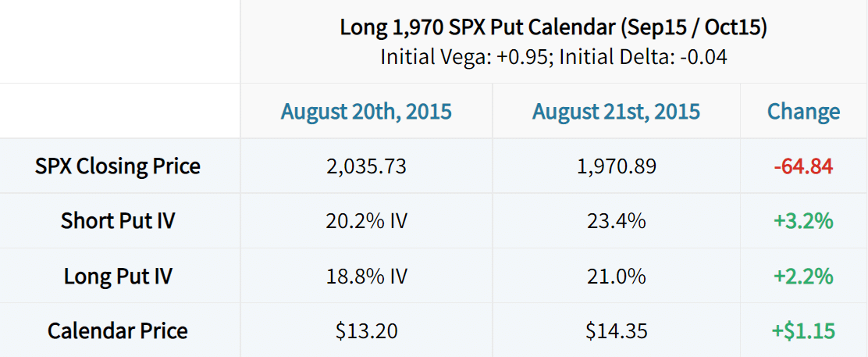Click the green +2.2% change value
Screen dimensions: 868x357
tap(804, 276)
